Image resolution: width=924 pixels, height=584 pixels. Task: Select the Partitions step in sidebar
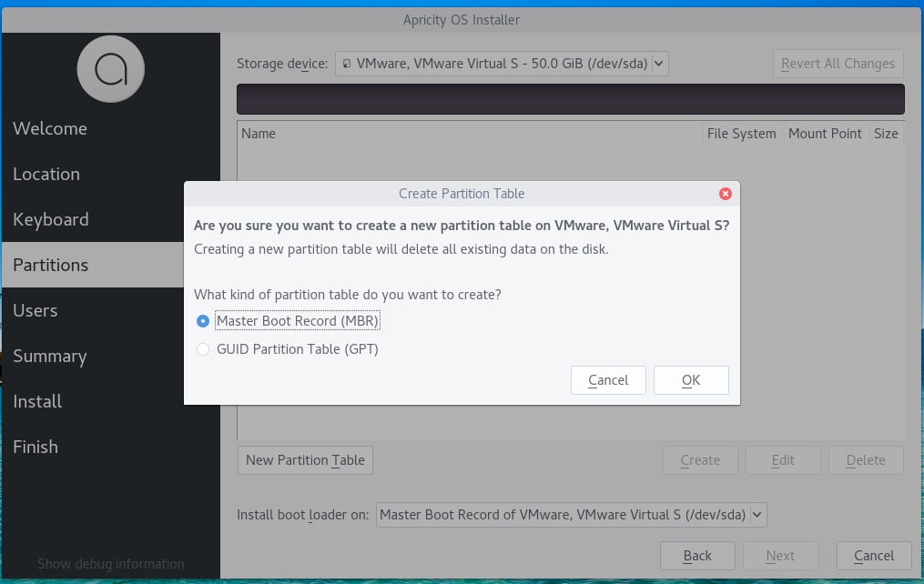tap(49, 265)
